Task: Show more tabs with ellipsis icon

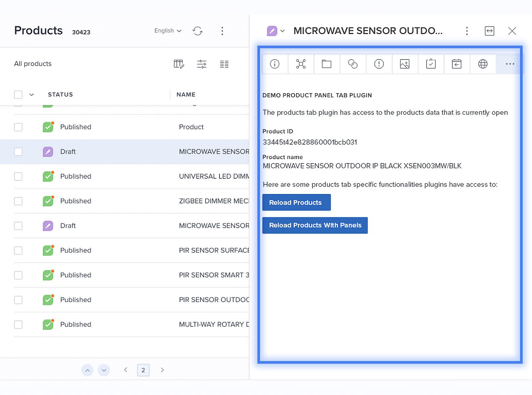Action: (x=510, y=64)
